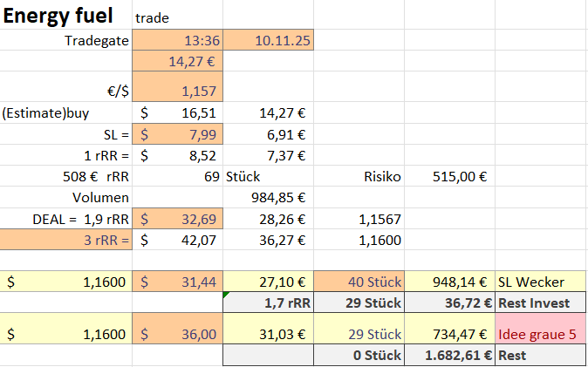Select the orange 31,44 price cell

point(177,282)
